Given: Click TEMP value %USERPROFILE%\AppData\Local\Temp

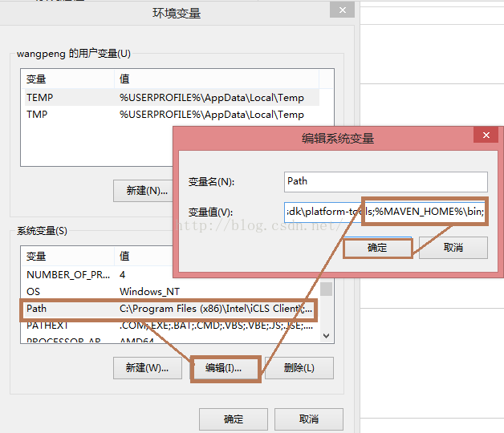Looking at the screenshot, I should pos(212,97).
